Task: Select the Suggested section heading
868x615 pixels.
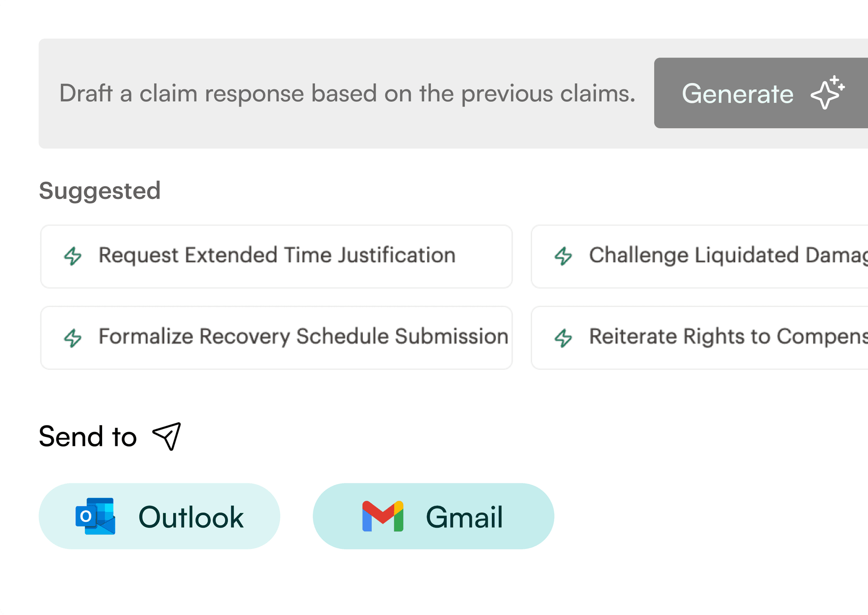Action: pyautogui.click(x=99, y=190)
